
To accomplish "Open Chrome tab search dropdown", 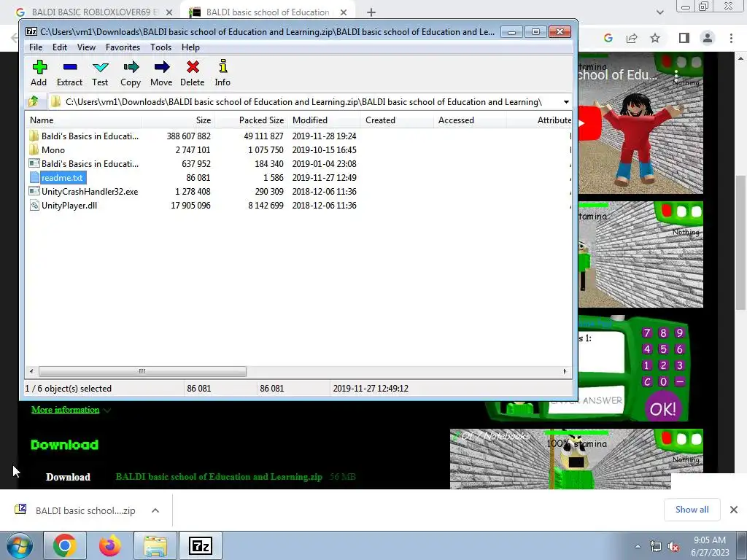I will point(659,12).
